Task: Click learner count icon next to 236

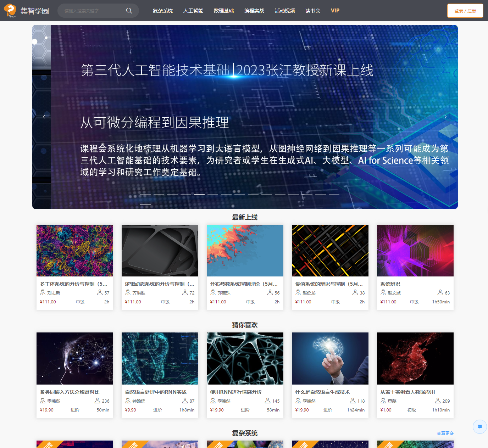Action: coord(97,401)
